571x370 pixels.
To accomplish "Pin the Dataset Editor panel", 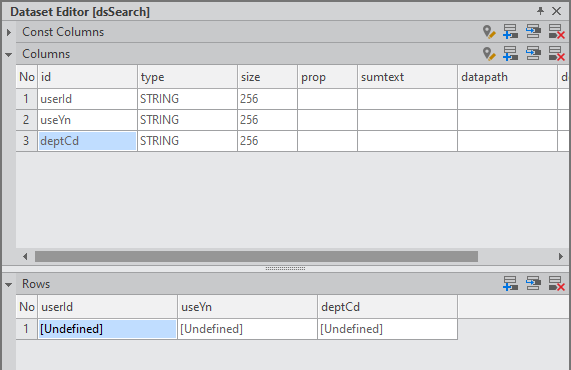I will [540, 11].
